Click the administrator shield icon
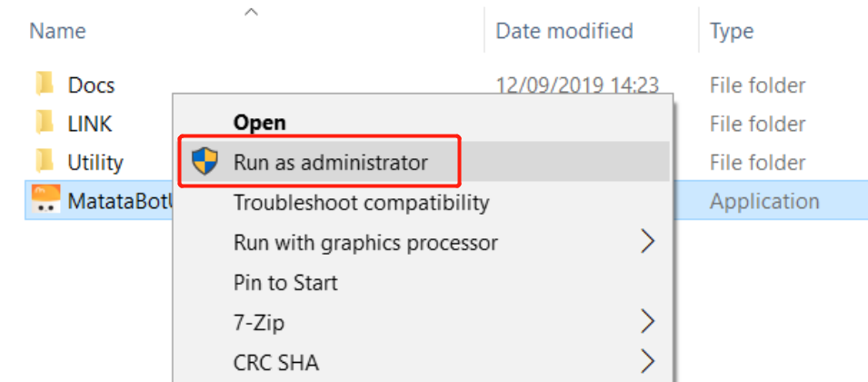The image size is (868, 382). coord(205,162)
